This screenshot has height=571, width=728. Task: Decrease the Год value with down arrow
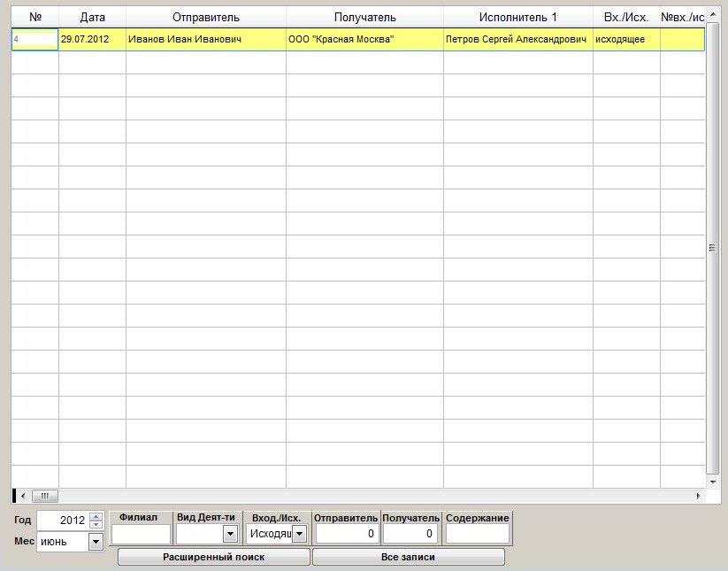[x=96, y=524]
